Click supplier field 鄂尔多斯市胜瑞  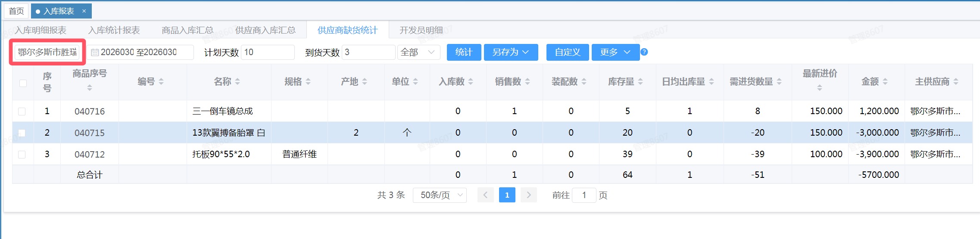click(x=47, y=52)
